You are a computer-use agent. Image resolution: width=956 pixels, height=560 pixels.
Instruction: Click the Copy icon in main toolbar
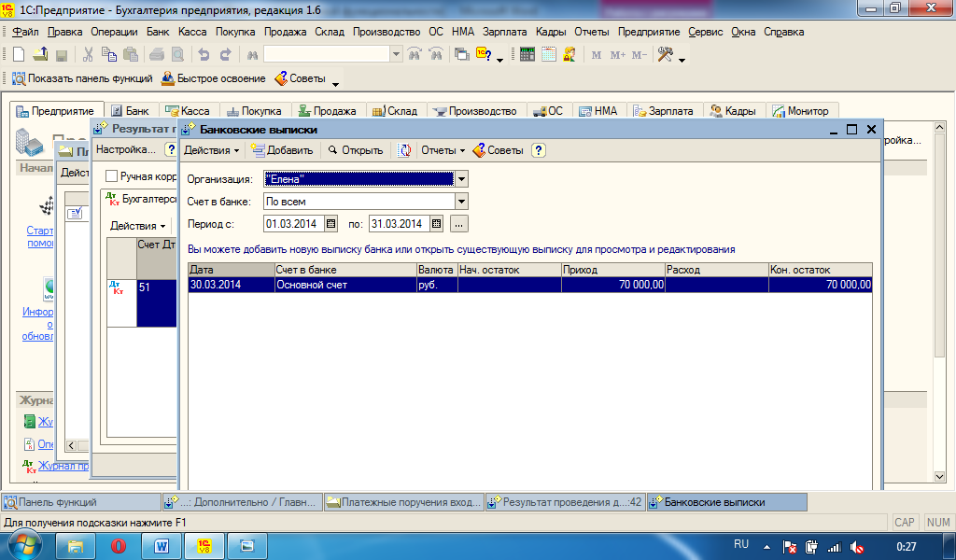pos(109,55)
